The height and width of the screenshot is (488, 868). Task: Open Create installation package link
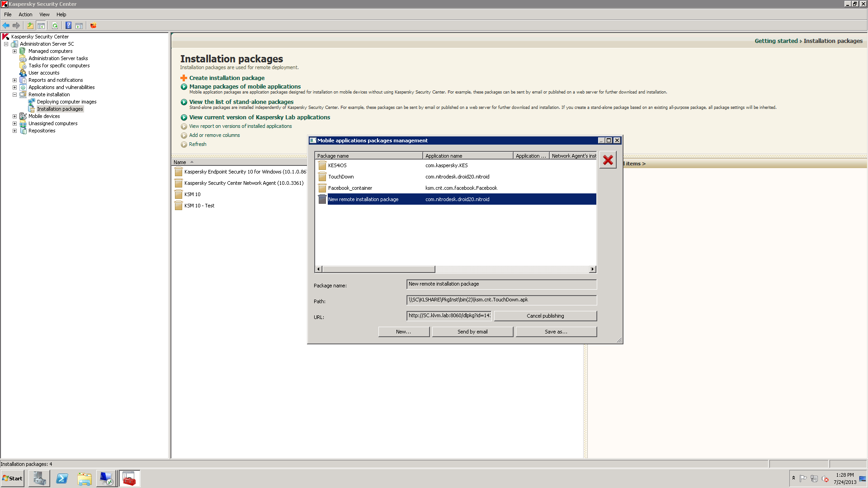coord(227,78)
